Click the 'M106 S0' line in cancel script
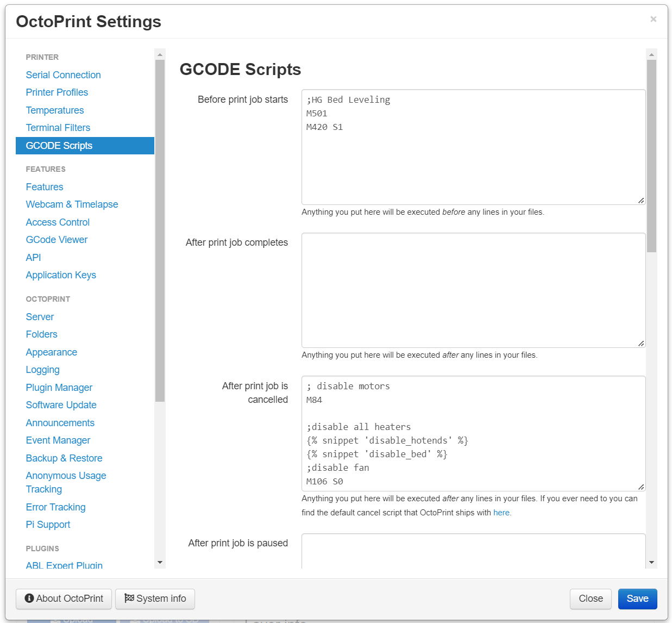The width and height of the screenshot is (672, 623). [324, 482]
